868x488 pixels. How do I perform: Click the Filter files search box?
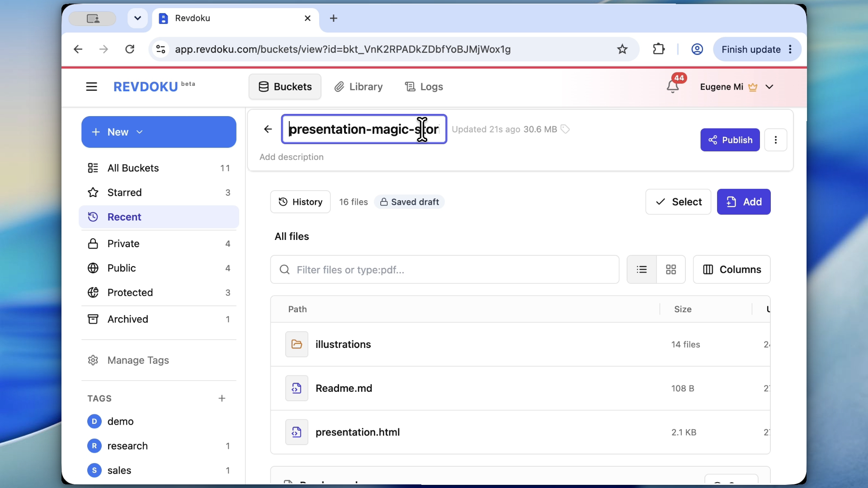[x=445, y=270]
